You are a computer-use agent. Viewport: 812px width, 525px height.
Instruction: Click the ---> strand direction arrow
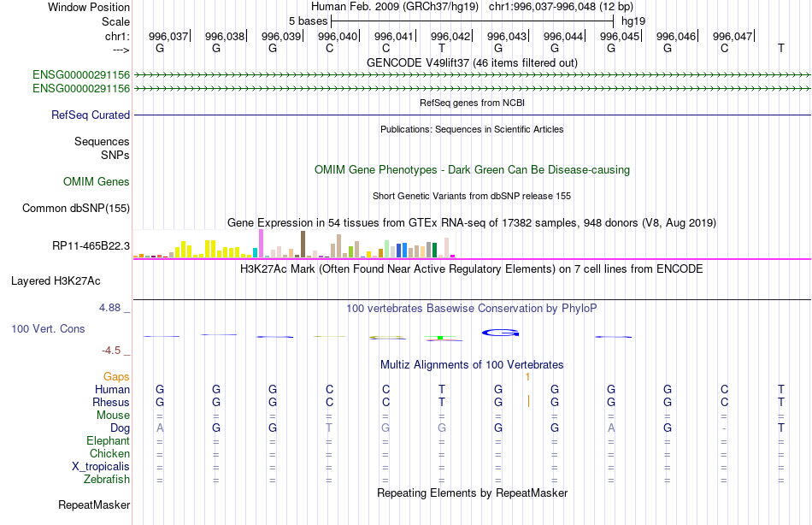point(121,50)
